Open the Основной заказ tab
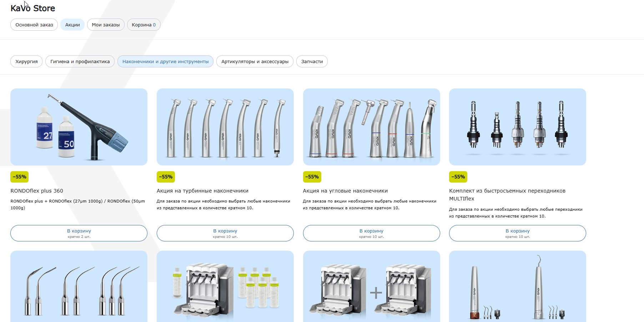Screen dimensions: 644x322 tap(34, 25)
